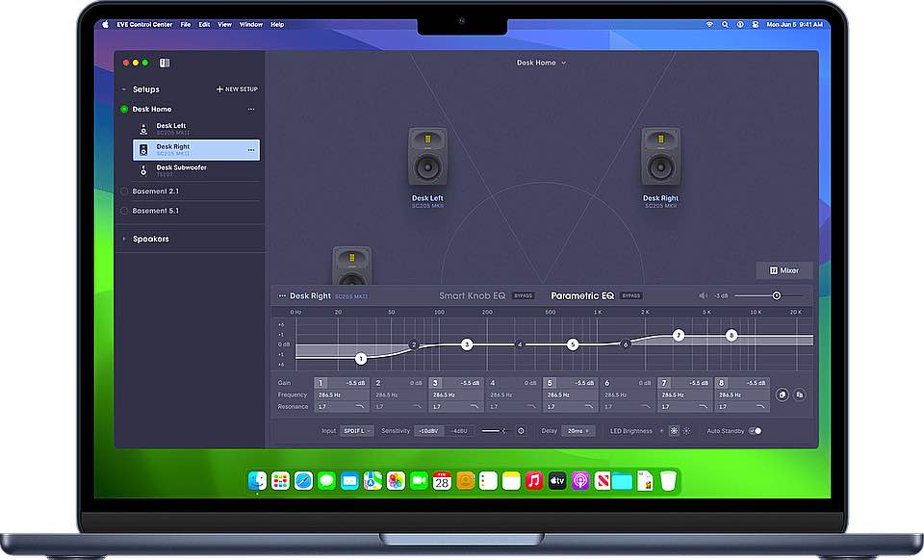Click the paste EQ settings icon
The height and width of the screenshot is (560, 924).
(x=800, y=395)
